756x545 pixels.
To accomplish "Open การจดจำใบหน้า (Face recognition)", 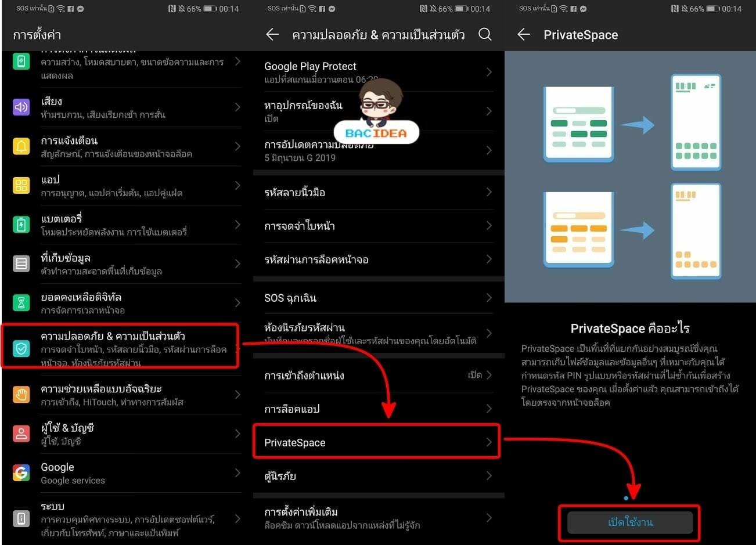I will point(379,226).
